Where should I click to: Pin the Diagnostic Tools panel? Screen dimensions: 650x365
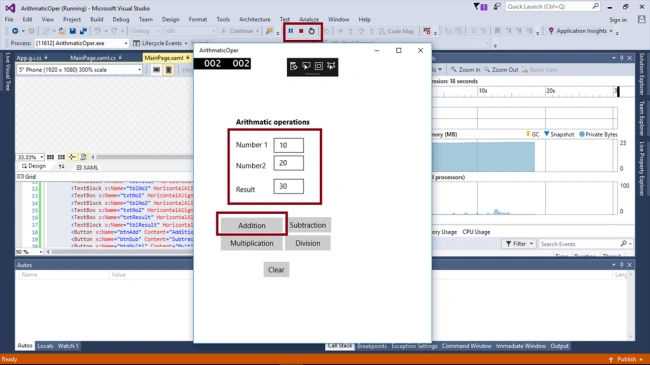click(x=621, y=58)
